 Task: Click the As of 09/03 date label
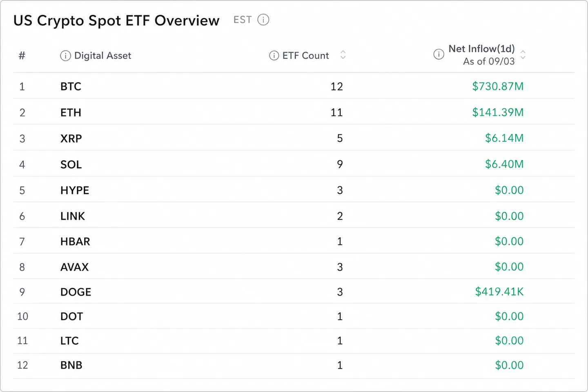click(489, 61)
